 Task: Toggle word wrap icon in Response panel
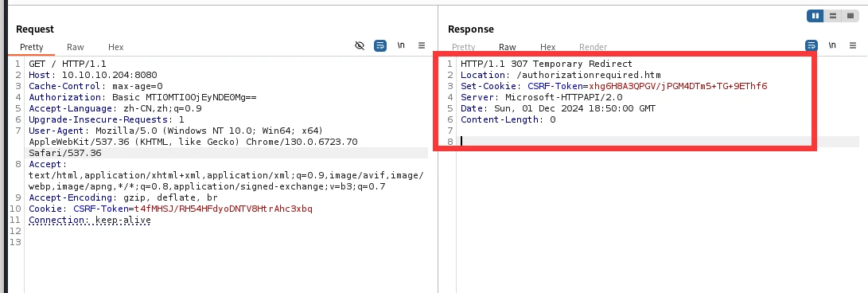[x=811, y=45]
